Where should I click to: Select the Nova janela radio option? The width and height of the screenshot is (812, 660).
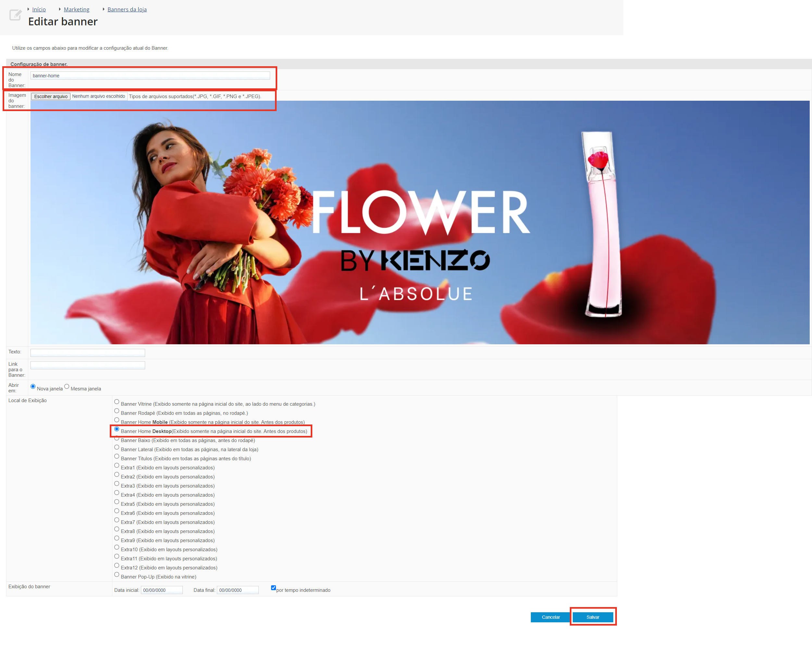point(33,387)
